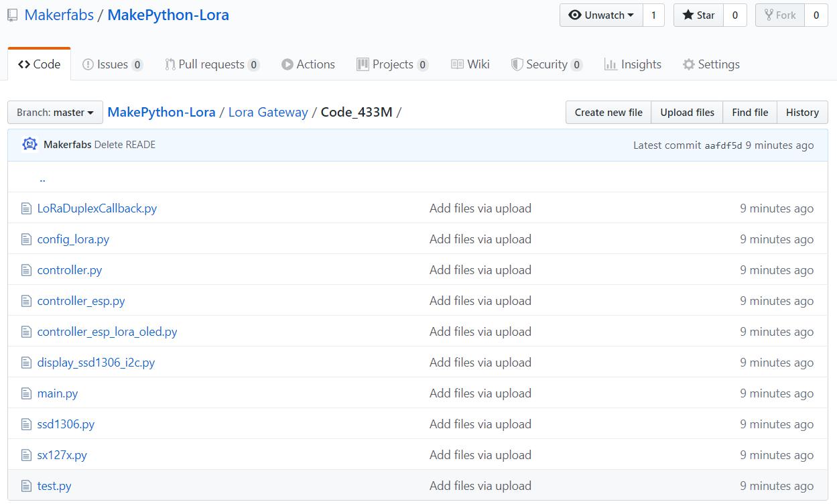The width and height of the screenshot is (837, 504).
Task: Open controller.py file
Action: click(x=70, y=270)
